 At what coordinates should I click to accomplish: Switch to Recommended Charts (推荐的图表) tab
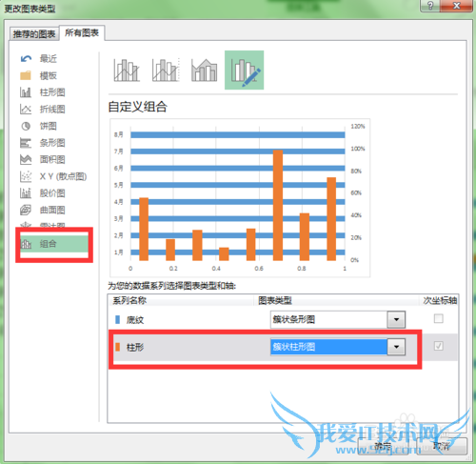point(34,33)
